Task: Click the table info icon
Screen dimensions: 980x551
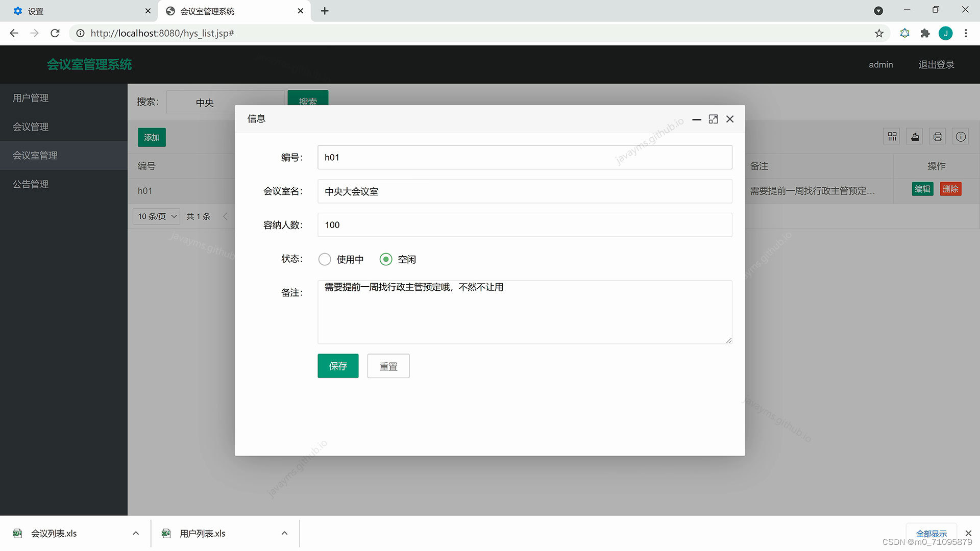Action: 961,137
